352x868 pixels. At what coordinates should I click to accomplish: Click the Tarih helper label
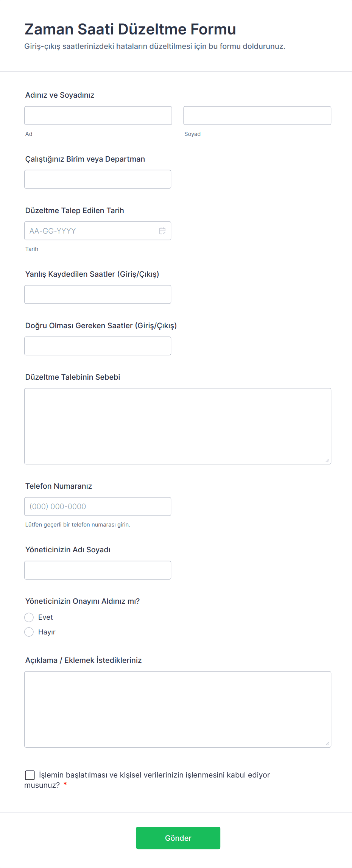32,249
